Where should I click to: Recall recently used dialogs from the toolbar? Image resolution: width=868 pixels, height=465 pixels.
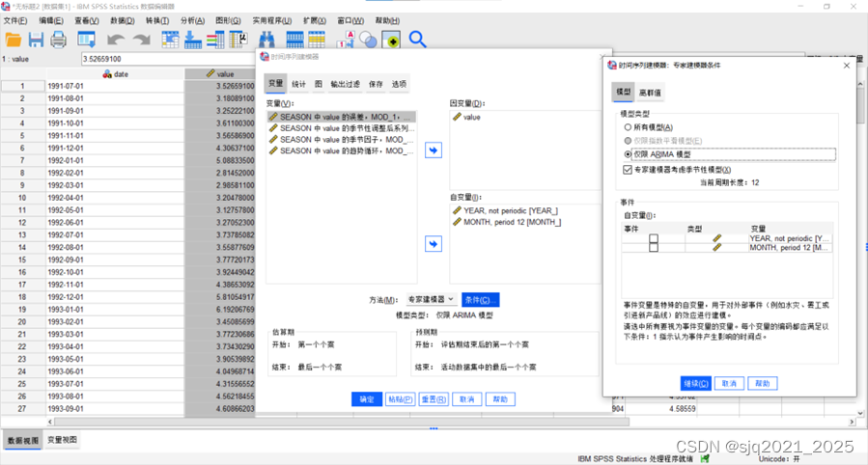point(86,40)
